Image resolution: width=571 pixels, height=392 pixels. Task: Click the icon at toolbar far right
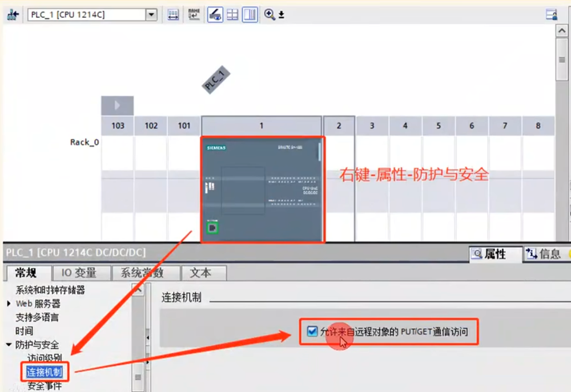coord(552,15)
